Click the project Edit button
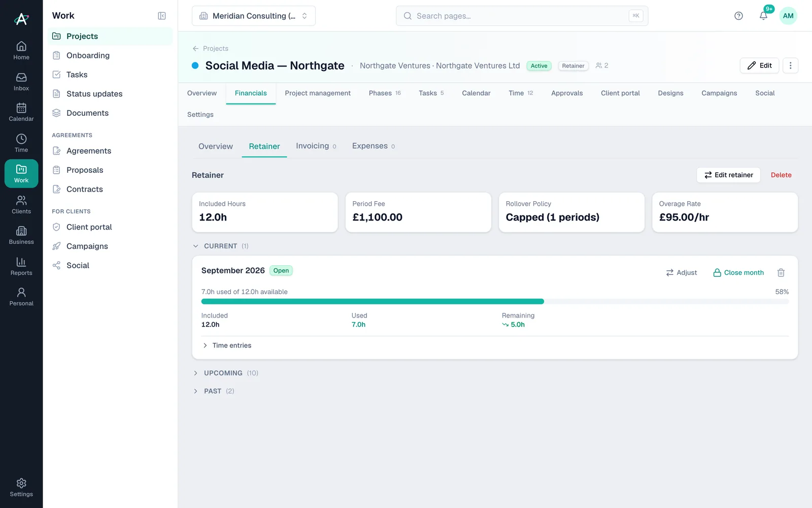This screenshot has width=812, height=508. tap(759, 66)
